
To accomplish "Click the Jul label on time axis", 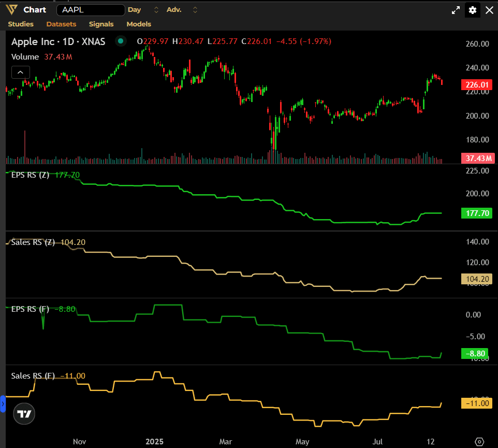I will (377, 442).
